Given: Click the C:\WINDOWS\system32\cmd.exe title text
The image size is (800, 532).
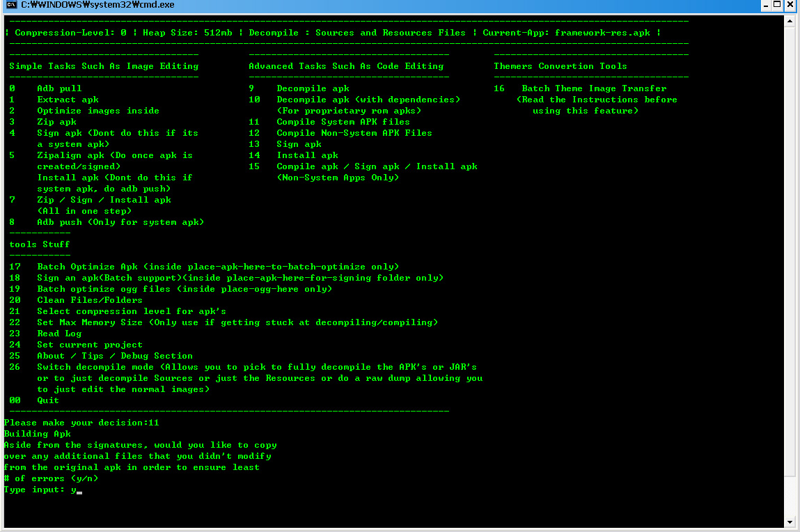Looking at the screenshot, I should 97,6.
